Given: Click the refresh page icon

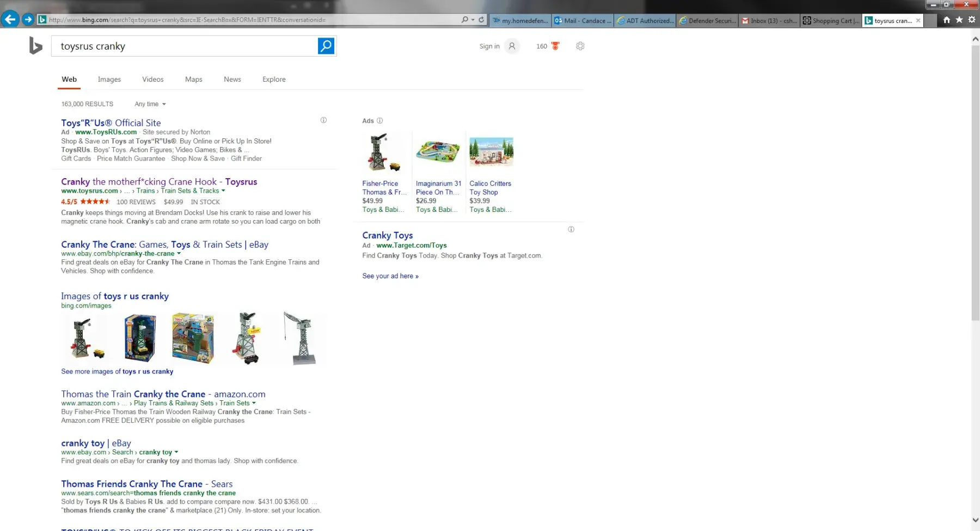Looking at the screenshot, I should (481, 20).
